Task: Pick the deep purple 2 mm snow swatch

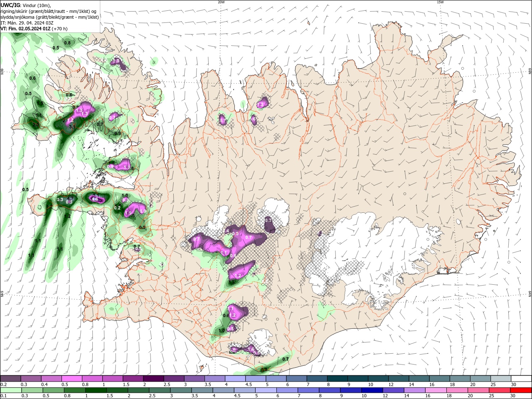Action: [x=153, y=379]
